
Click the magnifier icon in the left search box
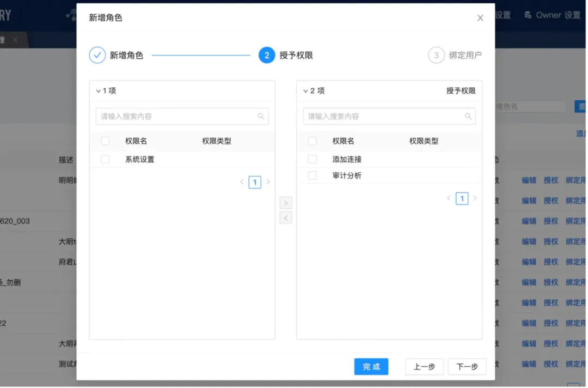pyautogui.click(x=261, y=116)
